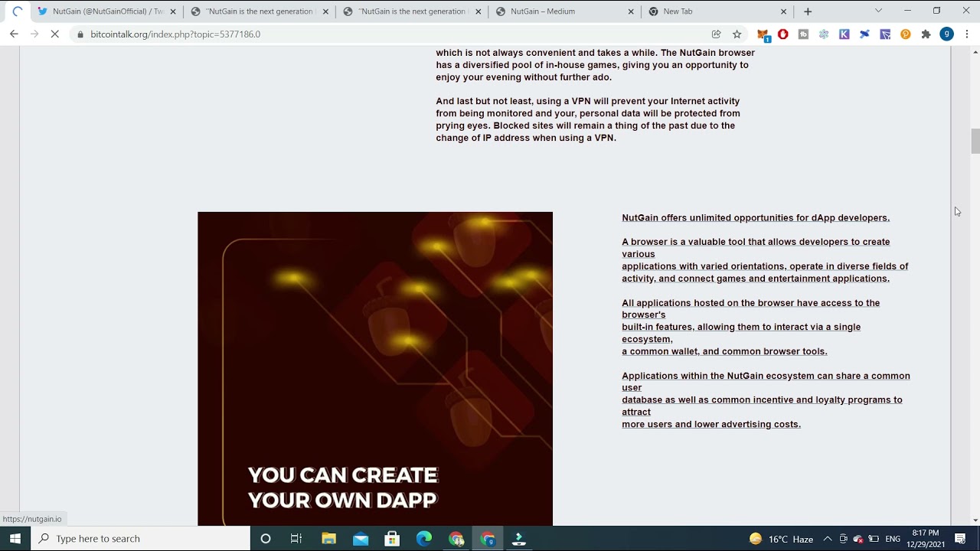The image size is (980, 551).
Task: Open the green download app on taskbar
Action: click(x=519, y=539)
